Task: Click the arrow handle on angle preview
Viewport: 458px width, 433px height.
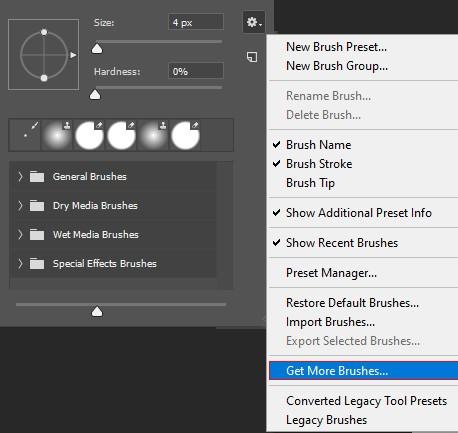Action: [x=73, y=55]
